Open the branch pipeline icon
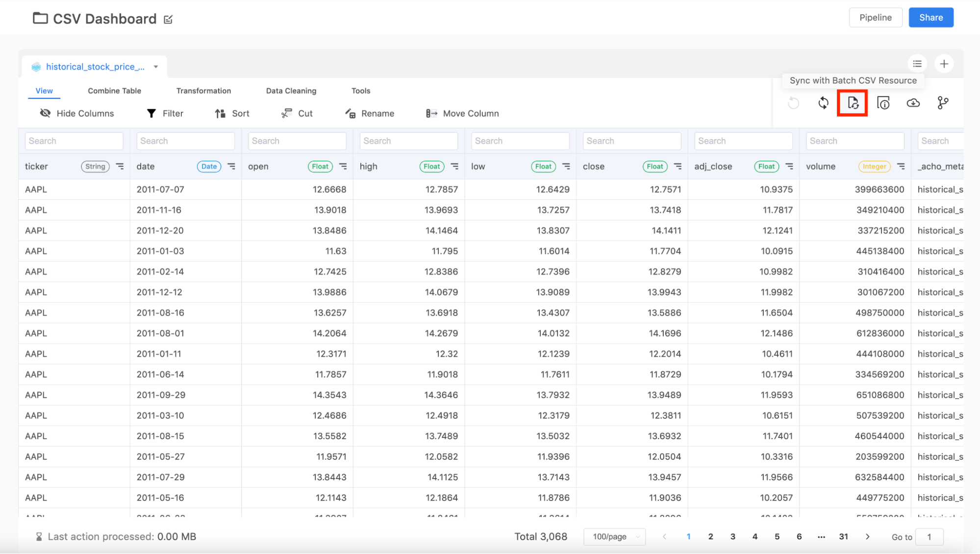Screen dimensions: 980x554 [x=943, y=103]
